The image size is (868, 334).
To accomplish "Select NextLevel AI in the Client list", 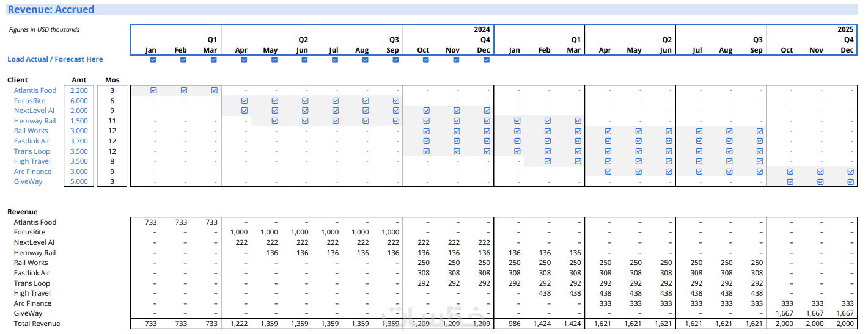I will point(34,111).
